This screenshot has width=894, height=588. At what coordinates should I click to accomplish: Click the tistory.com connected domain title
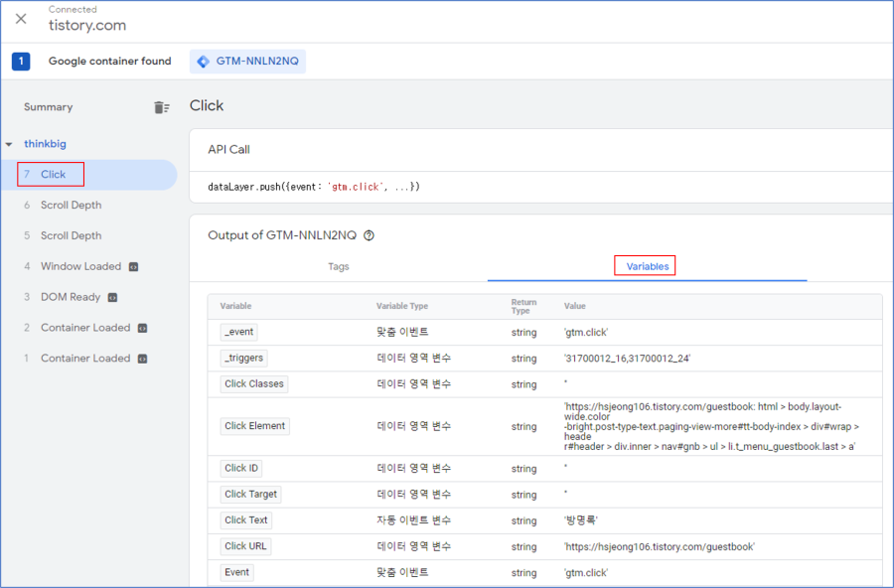pyautogui.click(x=87, y=26)
